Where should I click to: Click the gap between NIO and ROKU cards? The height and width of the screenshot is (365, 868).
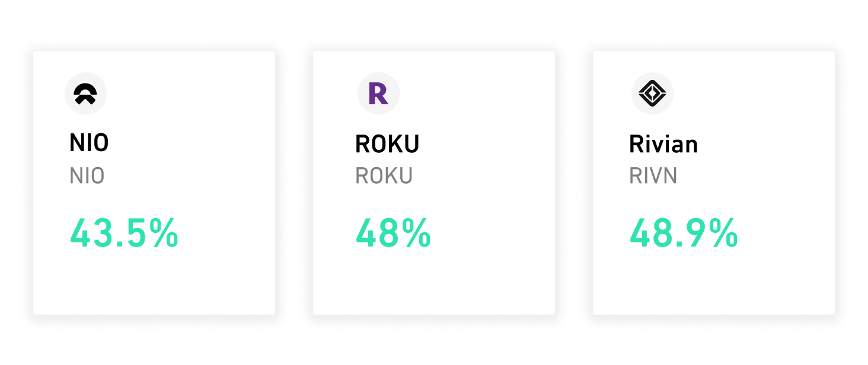[294, 182]
